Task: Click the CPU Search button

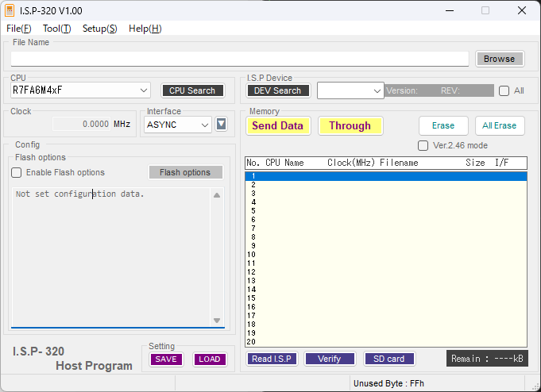Action: click(192, 90)
